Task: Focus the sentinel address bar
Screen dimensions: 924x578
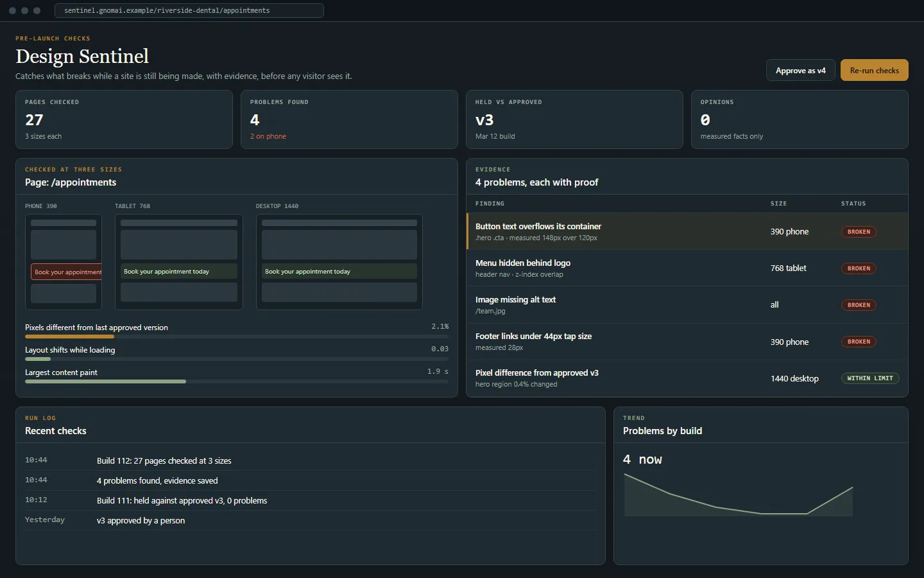Action: [x=189, y=10]
